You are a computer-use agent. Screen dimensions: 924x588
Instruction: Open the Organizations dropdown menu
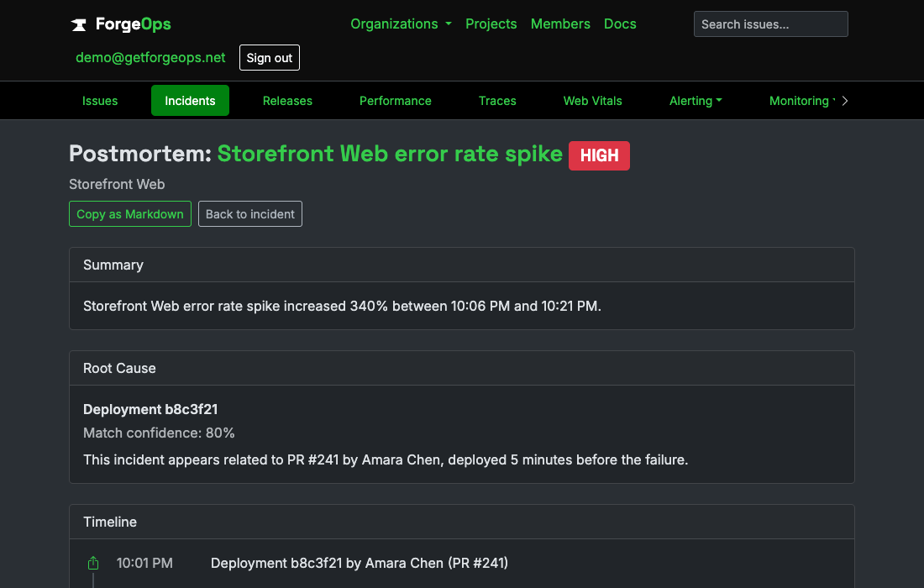401,24
